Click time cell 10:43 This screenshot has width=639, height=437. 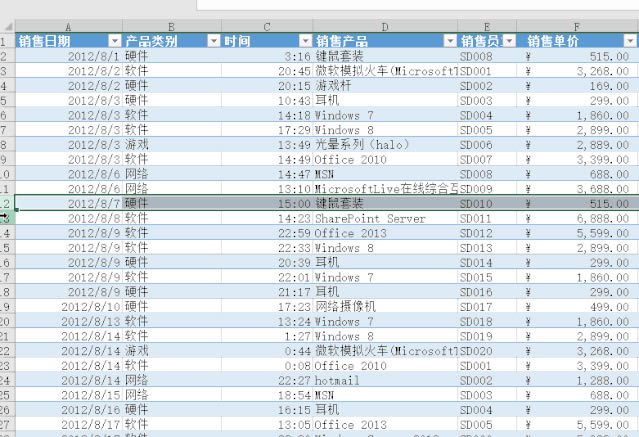coord(267,100)
